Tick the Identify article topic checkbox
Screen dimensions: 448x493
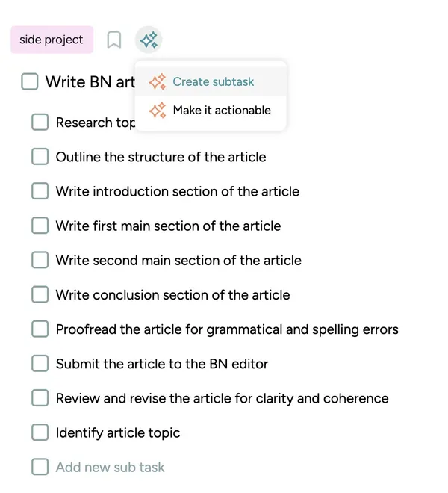click(x=40, y=432)
